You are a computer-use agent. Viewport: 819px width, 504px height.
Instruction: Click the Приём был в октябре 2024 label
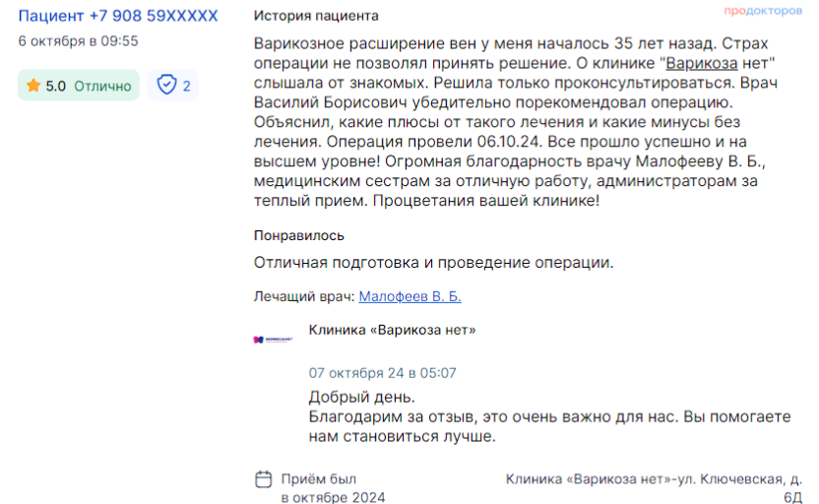tap(334, 488)
